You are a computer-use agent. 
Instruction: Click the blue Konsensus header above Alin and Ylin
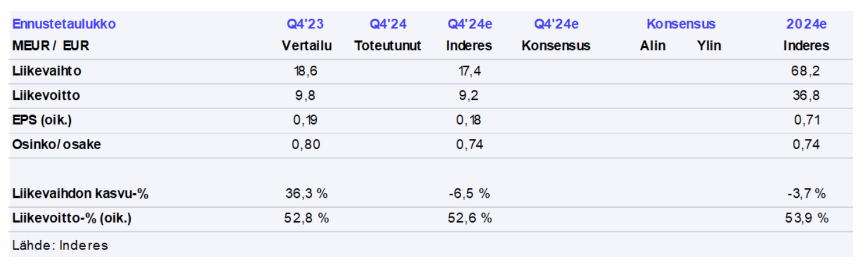pyautogui.click(x=681, y=24)
